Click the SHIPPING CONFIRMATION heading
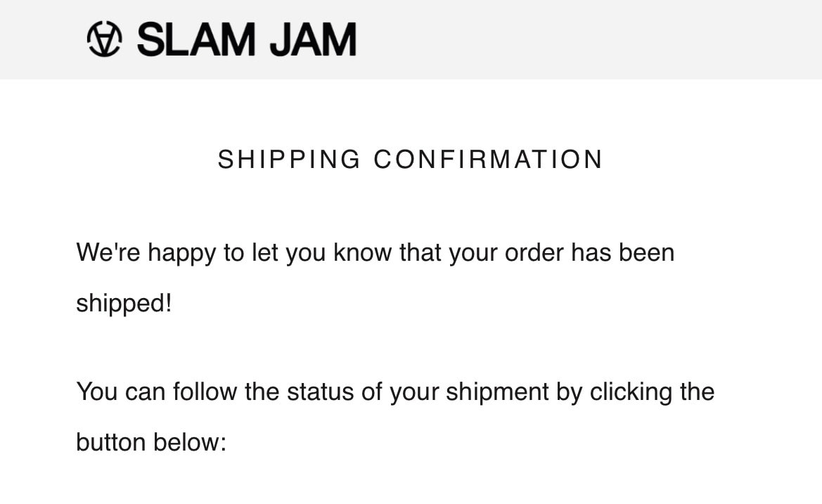This screenshot has height=504, width=822. pos(410,160)
